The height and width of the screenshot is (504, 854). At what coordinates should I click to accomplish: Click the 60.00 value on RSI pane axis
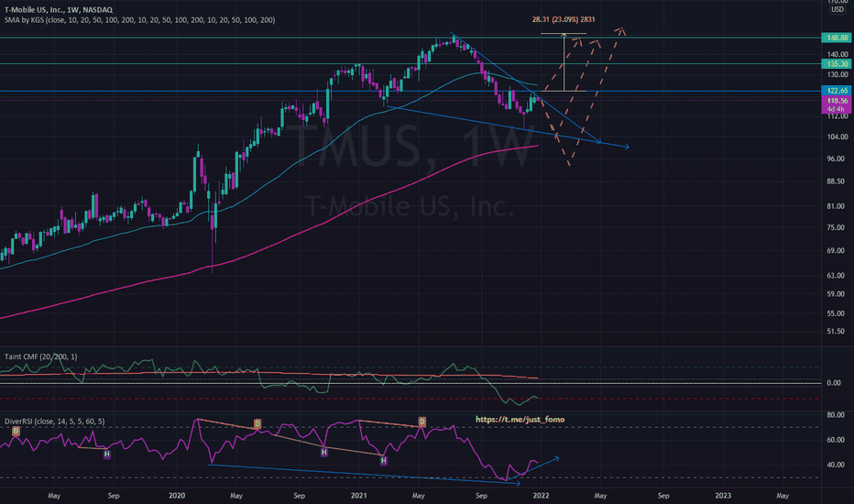[836, 440]
